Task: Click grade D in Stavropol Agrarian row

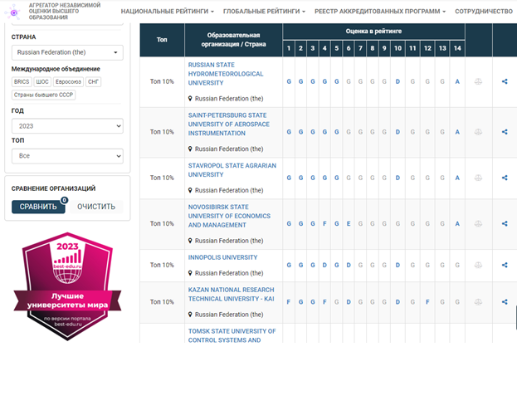Action: coord(398,178)
